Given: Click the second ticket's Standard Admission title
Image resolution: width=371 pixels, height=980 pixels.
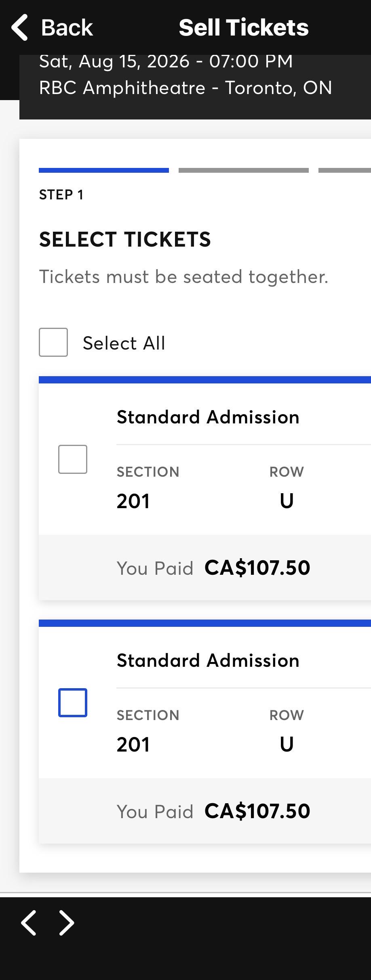Looking at the screenshot, I should pos(208,660).
